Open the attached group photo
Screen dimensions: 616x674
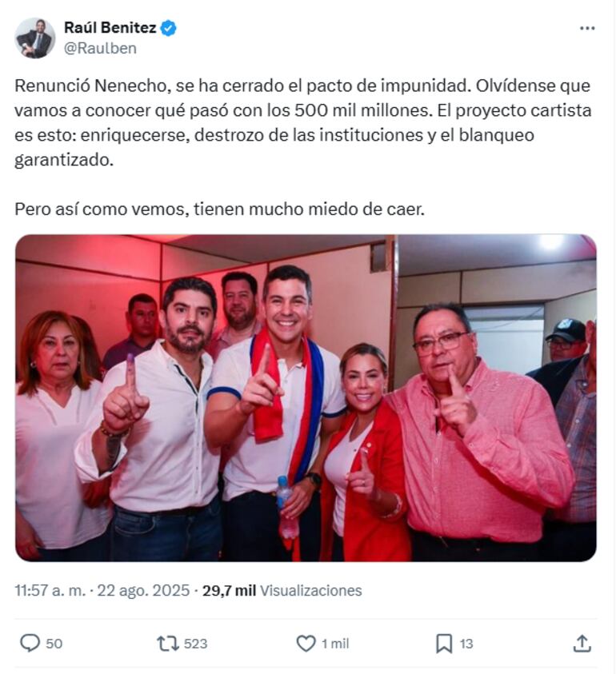tap(306, 397)
